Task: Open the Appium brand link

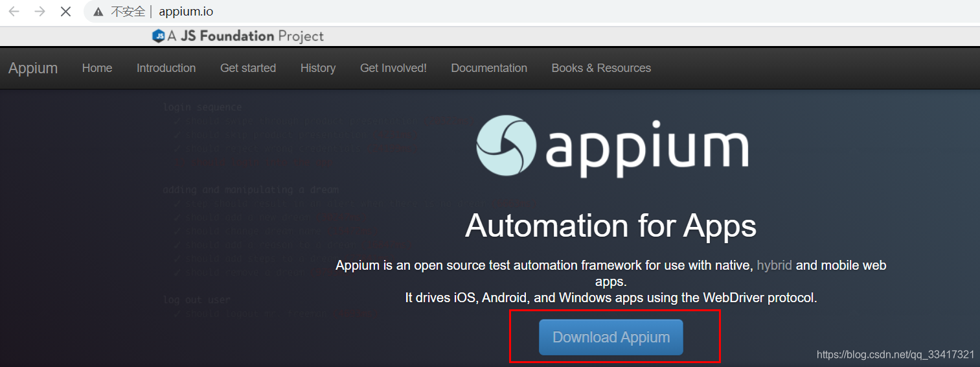Action: tap(33, 68)
